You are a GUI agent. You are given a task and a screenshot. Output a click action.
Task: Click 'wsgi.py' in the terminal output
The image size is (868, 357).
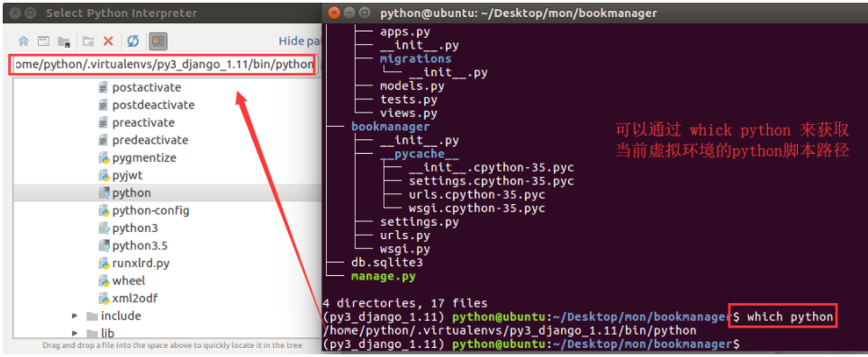(x=405, y=249)
